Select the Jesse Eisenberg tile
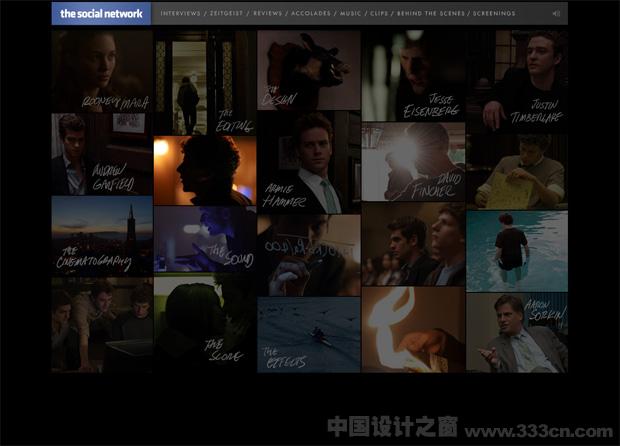The image size is (620, 446). pos(413,76)
